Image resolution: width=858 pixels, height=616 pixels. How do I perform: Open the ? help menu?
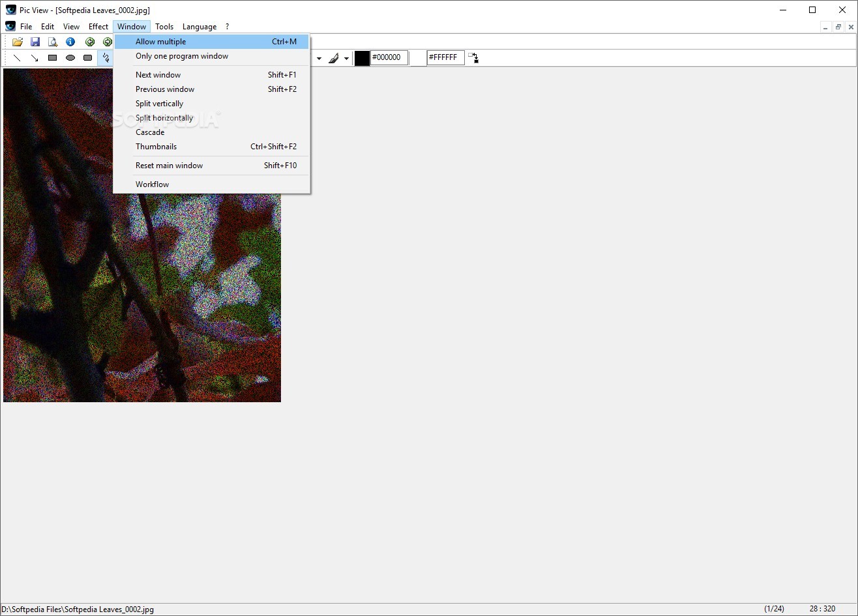pos(227,27)
